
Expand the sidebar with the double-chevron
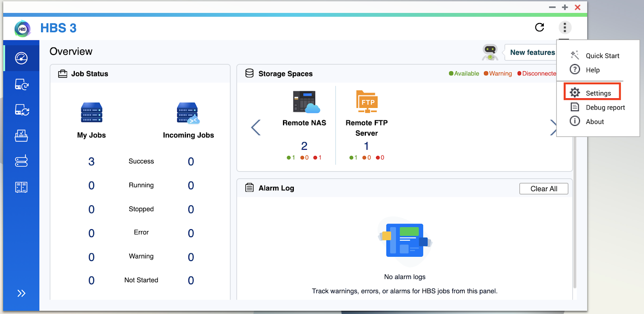(21, 293)
